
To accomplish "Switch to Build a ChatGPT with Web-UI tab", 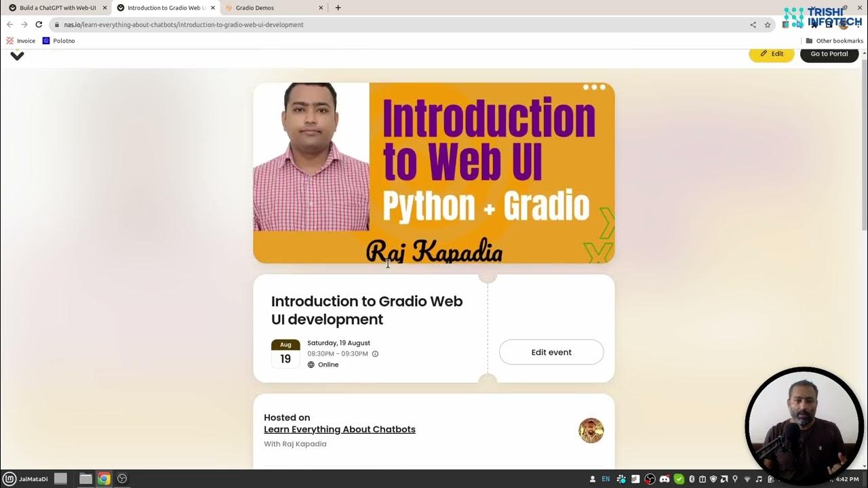I will click(57, 7).
